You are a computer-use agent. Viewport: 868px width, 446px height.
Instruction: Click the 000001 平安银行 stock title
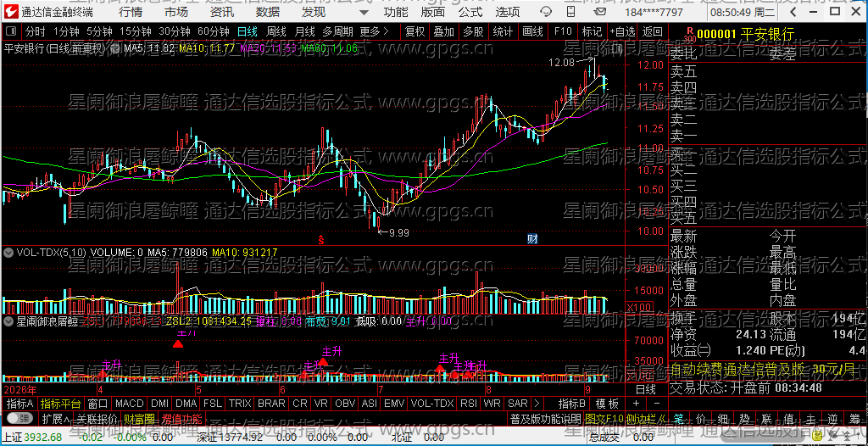pyautogui.click(x=746, y=35)
